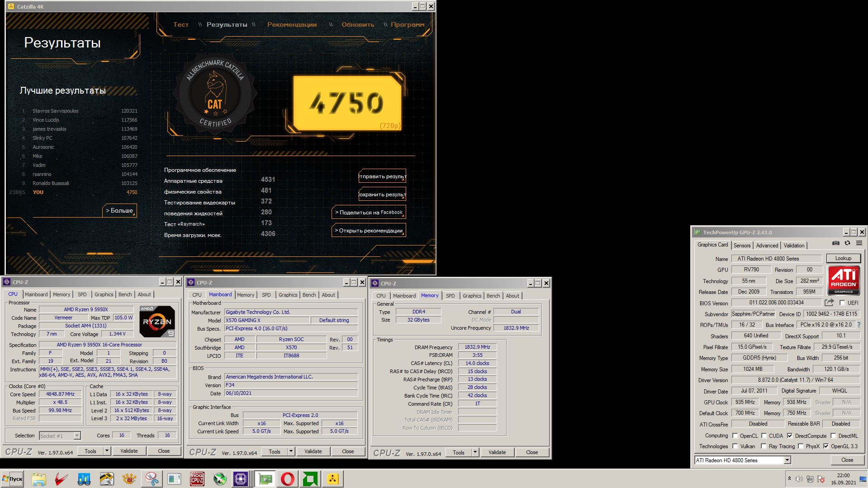Show hidden tray icons arrow
Viewport: 868px width, 488px height.
[x=789, y=479]
